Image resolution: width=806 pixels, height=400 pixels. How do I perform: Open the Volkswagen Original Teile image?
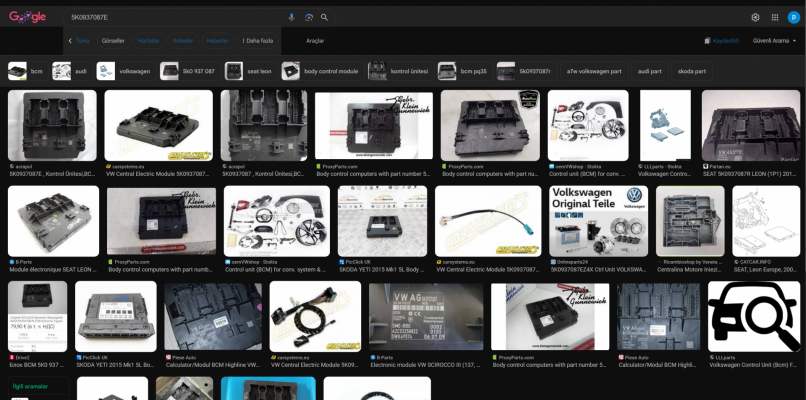click(598, 221)
